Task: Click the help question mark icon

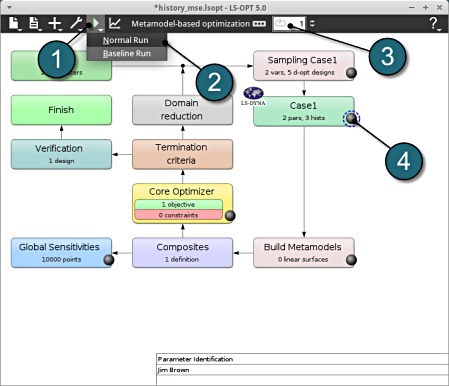Action: coord(434,23)
